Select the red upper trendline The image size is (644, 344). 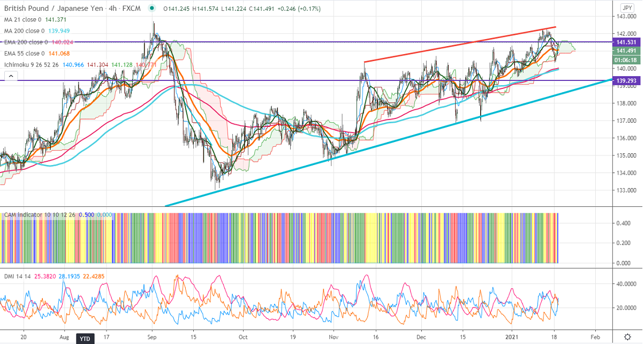tap(460, 44)
